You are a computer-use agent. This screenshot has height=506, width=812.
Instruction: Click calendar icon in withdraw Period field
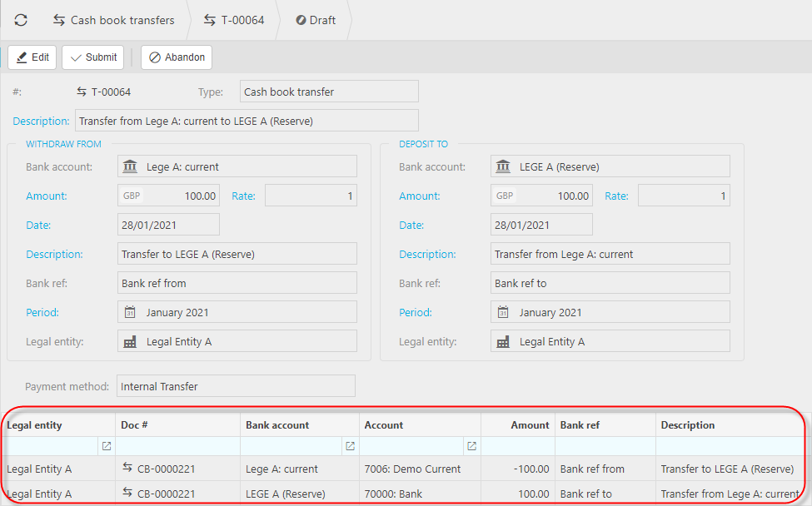(130, 312)
